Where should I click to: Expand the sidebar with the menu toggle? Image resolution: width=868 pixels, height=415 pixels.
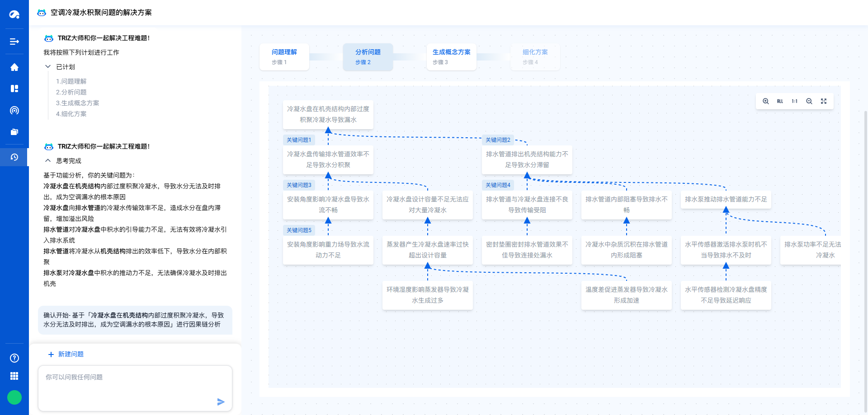pos(14,42)
